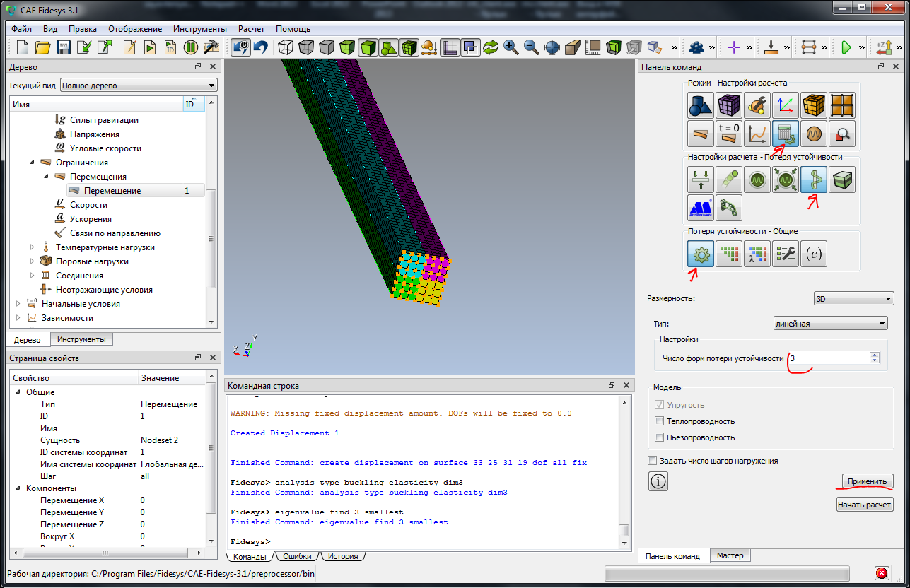This screenshot has height=588, width=910.
Task: Switch to the История tab
Action: [x=343, y=556]
